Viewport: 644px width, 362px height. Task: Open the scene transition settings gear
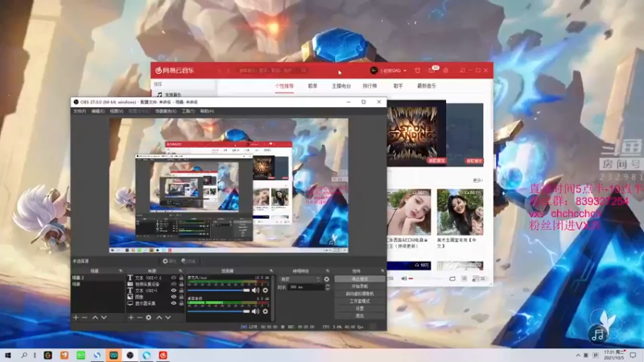(327, 279)
